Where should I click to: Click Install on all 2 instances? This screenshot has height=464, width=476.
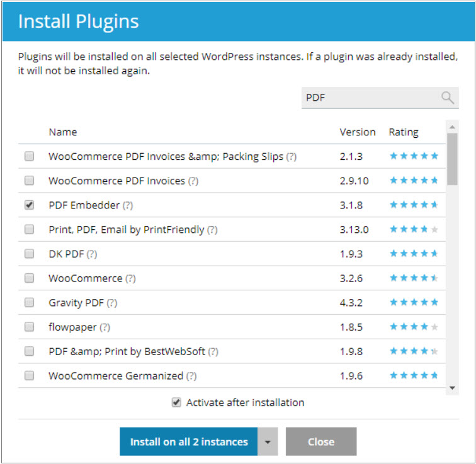click(188, 442)
